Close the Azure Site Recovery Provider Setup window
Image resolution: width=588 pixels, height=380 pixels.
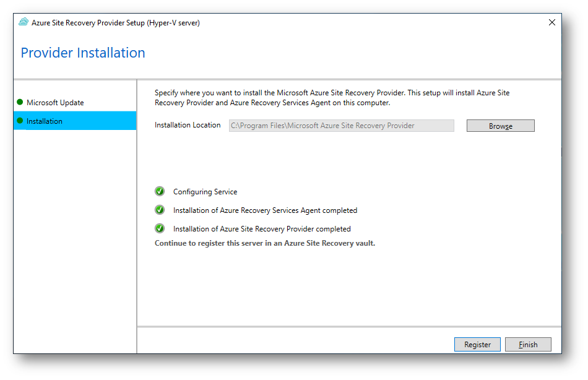551,22
